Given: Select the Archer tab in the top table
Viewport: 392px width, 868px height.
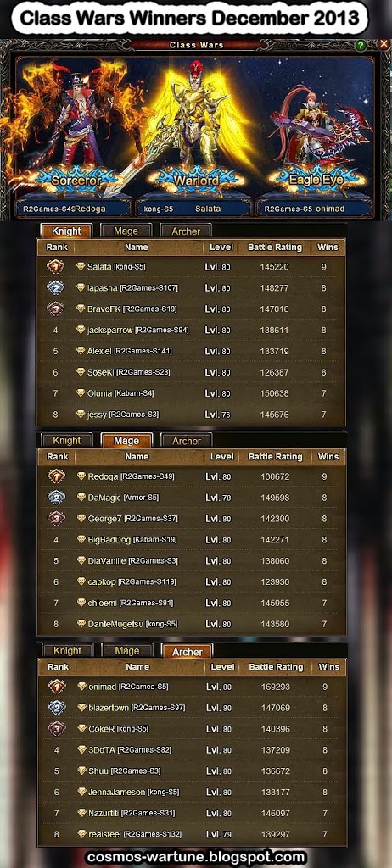Looking at the screenshot, I should pos(186,231).
